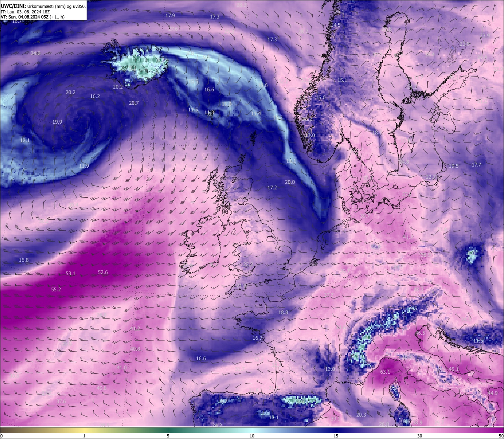This screenshot has width=504, height=439.
Task: Select the 55.2 value over the Atlantic
Action: coord(56,290)
